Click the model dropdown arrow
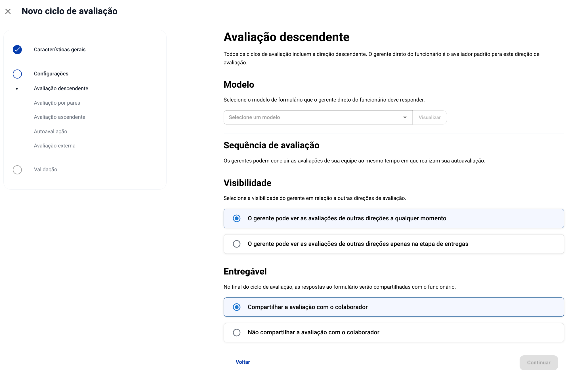 [405, 117]
